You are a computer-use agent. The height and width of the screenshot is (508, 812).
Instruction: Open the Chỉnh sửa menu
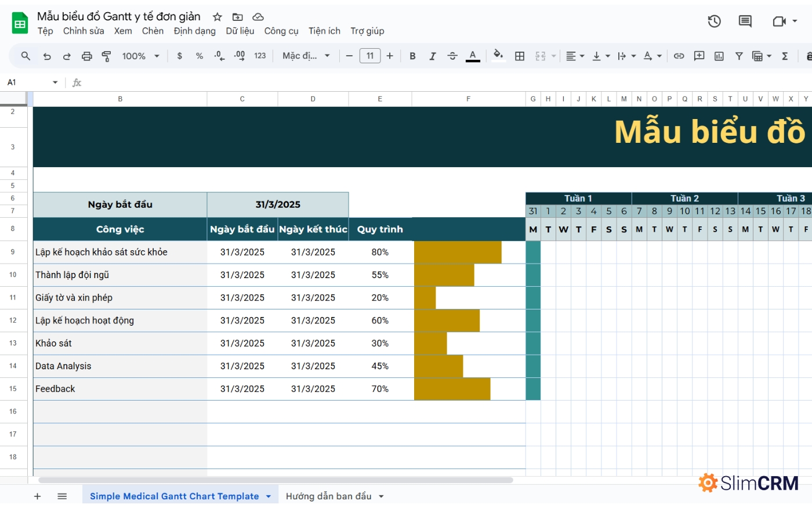tap(84, 31)
